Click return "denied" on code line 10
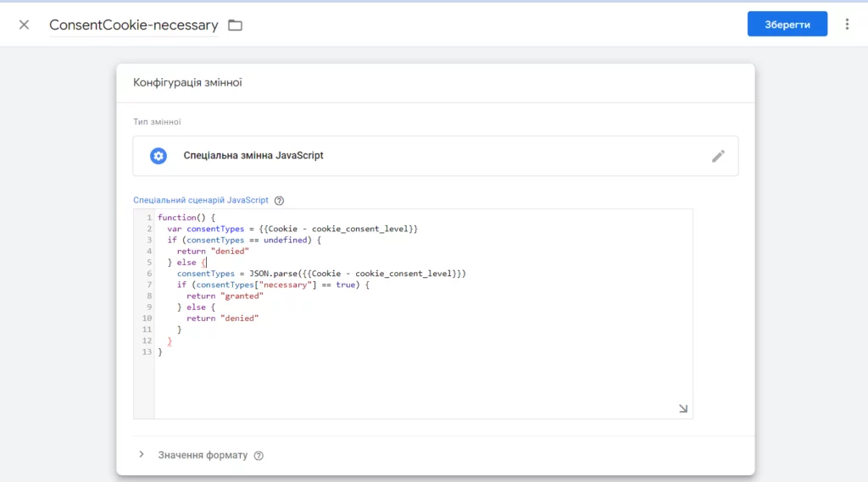This screenshot has width=868, height=482. pyautogui.click(x=223, y=319)
